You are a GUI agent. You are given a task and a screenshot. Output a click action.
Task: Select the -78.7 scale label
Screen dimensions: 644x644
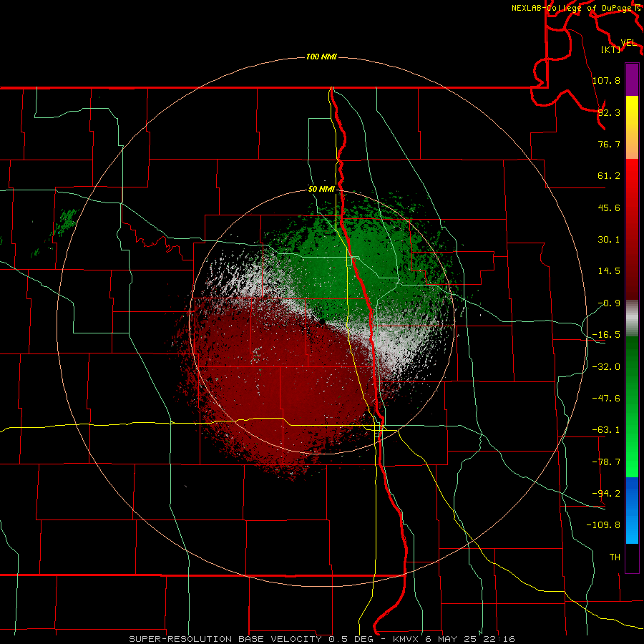click(606, 462)
